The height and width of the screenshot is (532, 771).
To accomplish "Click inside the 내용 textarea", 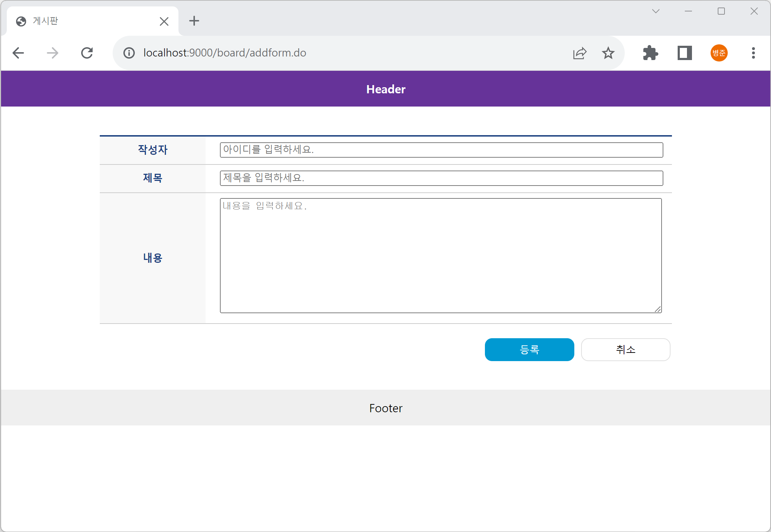I will [441, 256].
